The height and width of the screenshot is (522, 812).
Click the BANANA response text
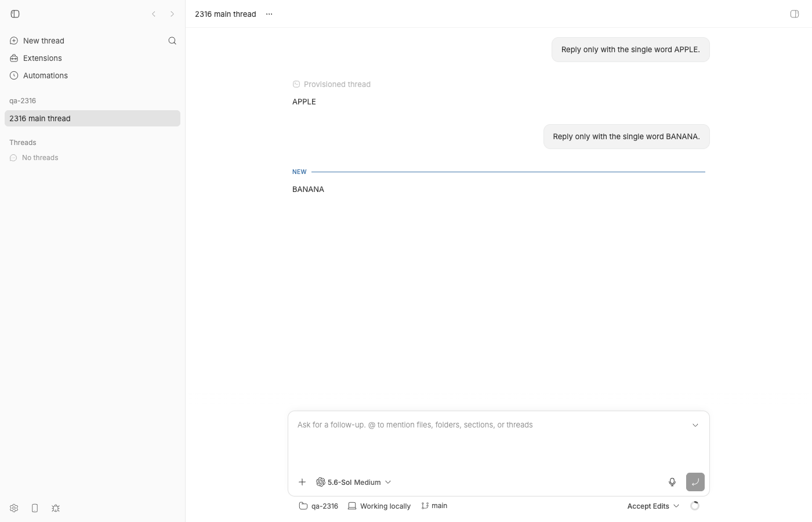pyautogui.click(x=308, y=189)
